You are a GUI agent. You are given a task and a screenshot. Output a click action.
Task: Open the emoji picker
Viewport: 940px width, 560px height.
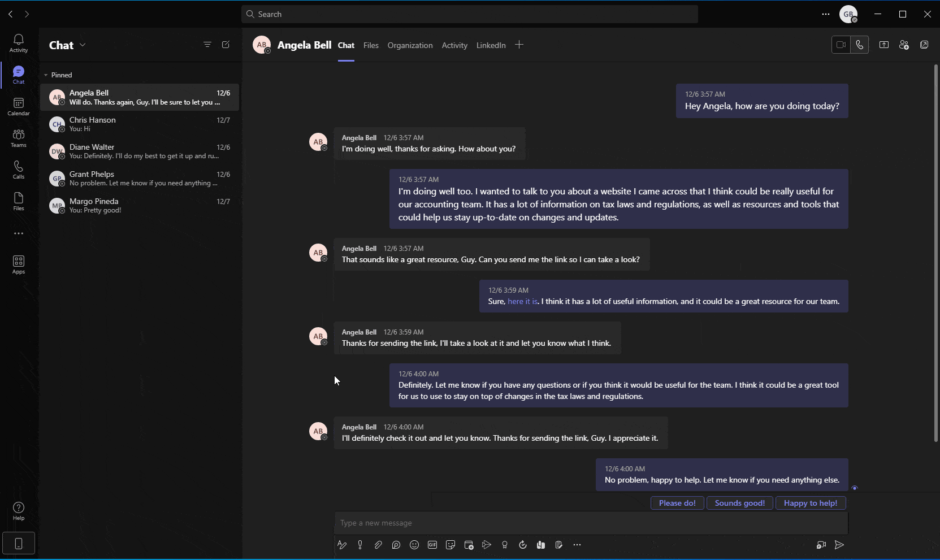pos(414,545)
